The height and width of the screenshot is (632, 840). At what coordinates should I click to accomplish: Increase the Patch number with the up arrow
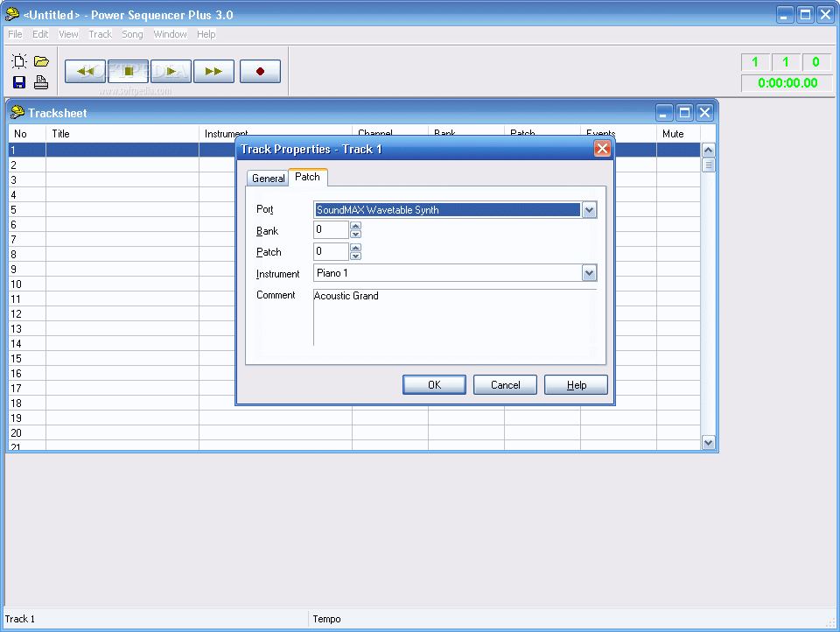point(355,247)
